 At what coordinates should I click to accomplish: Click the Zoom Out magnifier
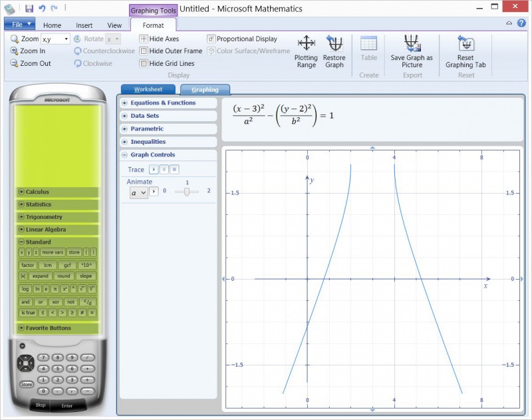click(x=14, y=63)
